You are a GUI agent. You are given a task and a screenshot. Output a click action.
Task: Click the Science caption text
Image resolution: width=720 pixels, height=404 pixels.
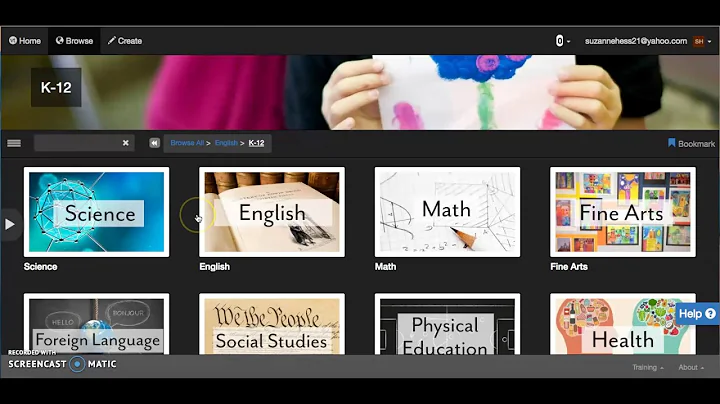pos(40,267)
